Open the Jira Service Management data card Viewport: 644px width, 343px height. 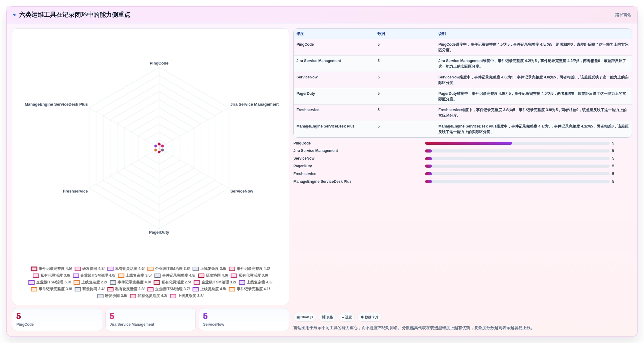(x=151, y=320)
